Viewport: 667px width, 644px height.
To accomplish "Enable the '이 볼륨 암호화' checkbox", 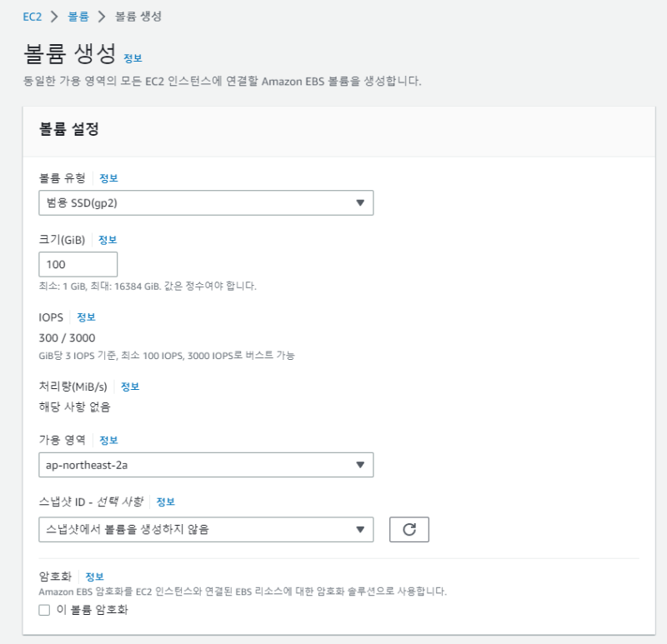I will tap(45, 610).
